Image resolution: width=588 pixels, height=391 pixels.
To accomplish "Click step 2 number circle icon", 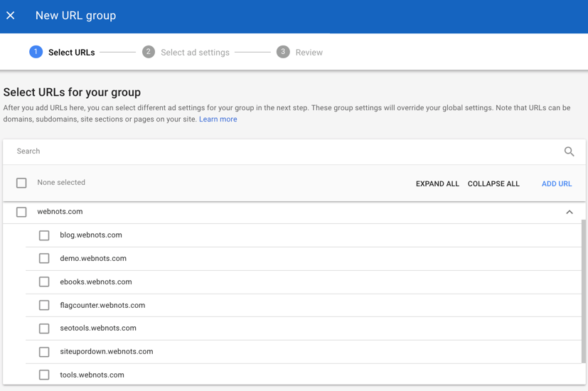I will (x=148, y=52).
